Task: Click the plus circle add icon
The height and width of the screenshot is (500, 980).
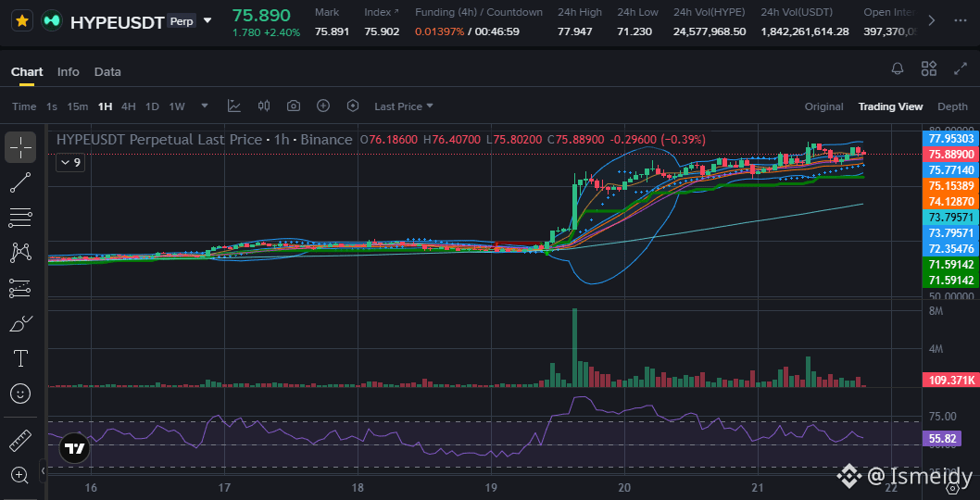Action: [323, 106]
